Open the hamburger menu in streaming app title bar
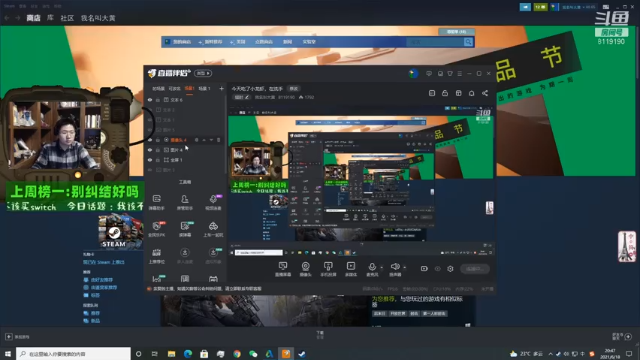 tap(460, 73)
